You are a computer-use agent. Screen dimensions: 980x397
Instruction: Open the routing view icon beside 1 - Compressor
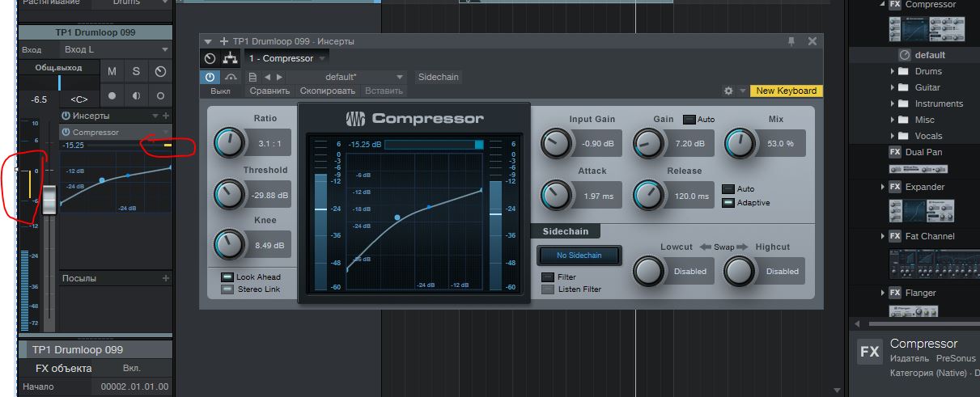(x=231, y=58)
